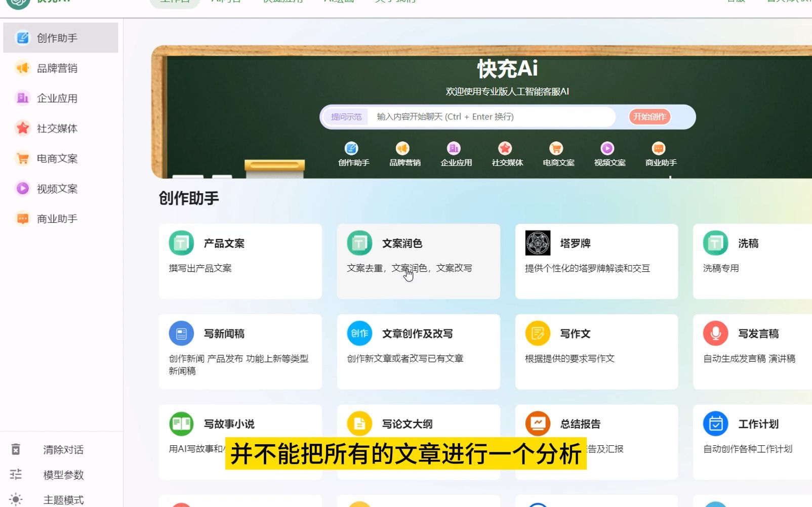The image size is (812, 507).
Task: Open 品牌营销 in the left sidebar
Action: (x=60, y=68)
